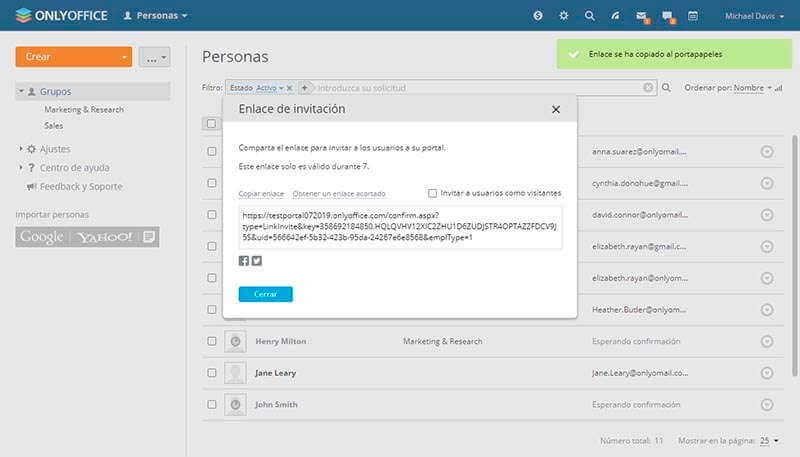Close the invitation link dialog with X
The height and width of the screenshot is (457, 800).
tap(556, 109)
